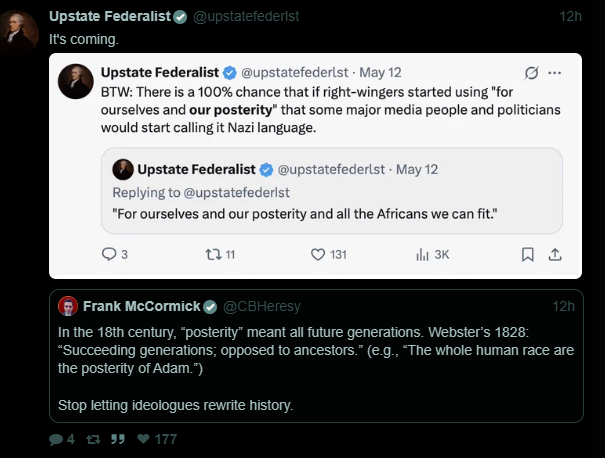Click the bottom reply bubble with 4
The image size is (605, 458).
click(56, 439)
